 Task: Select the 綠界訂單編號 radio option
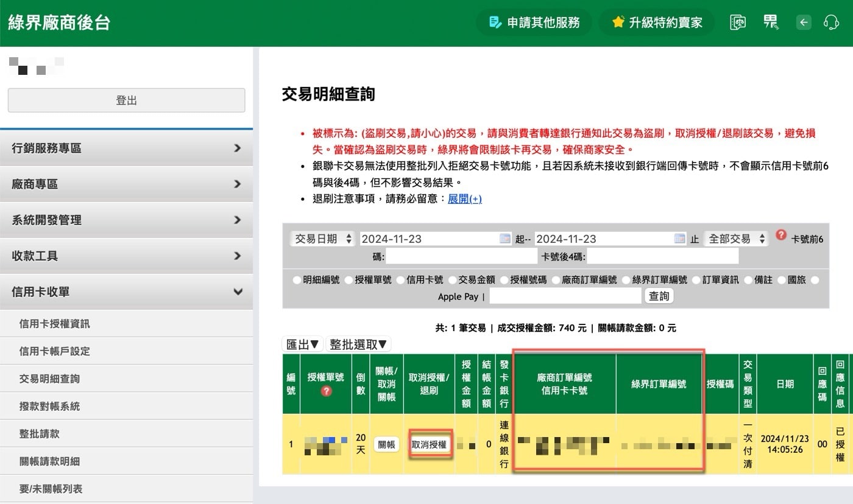tap(626, 280)
